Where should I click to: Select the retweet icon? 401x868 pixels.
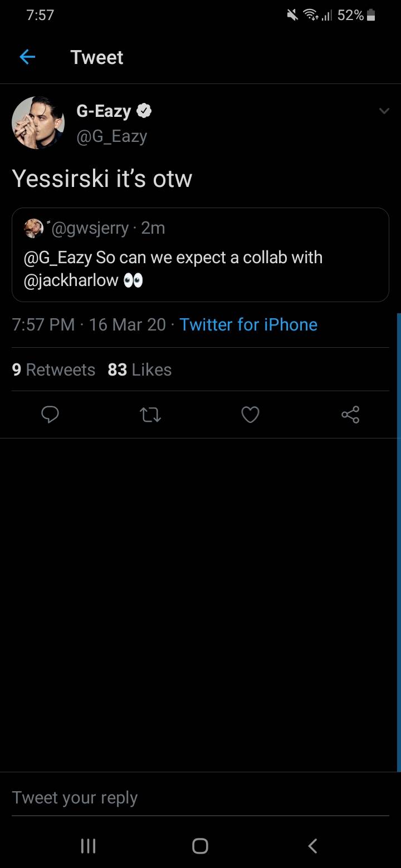click(x=150, y=415)
